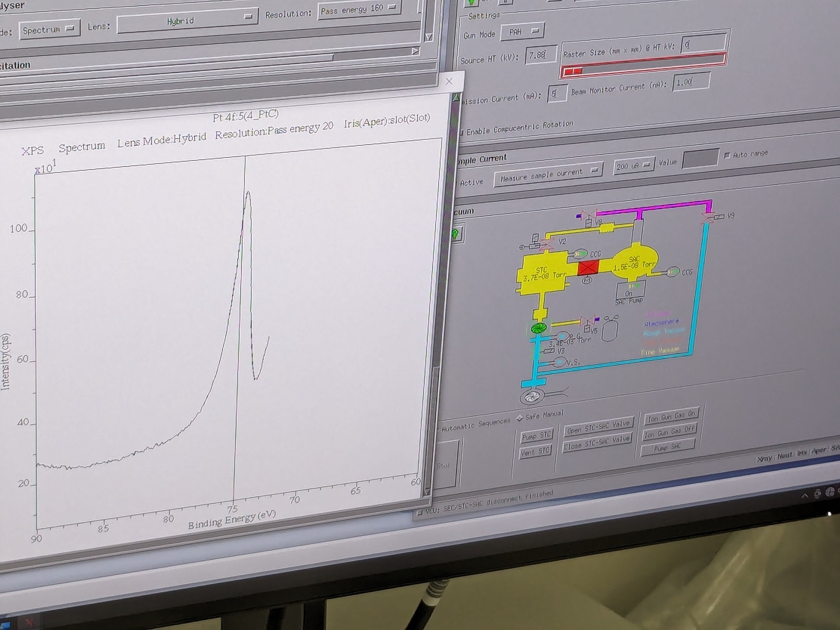Open Resolution Pass energy 160 dropdown

point(359,9)
